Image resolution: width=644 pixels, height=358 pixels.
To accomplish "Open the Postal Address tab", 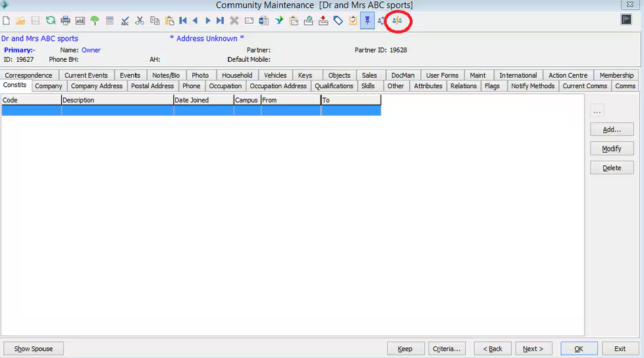I will pyautogui.click(x=152, y=86).
